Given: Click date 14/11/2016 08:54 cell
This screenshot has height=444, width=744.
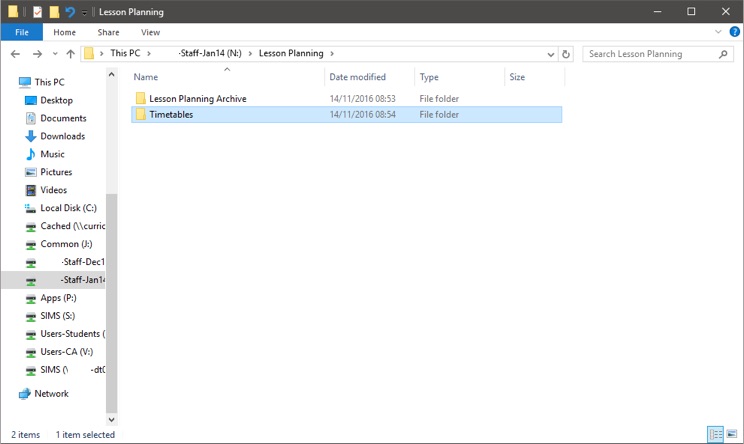Looking at the screenshot, I should [x=363, y=114].
